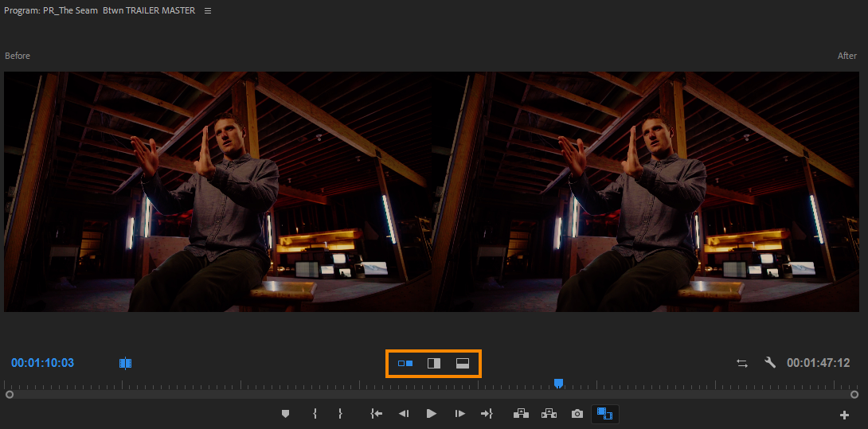Go to In point
Viewport: 868px width, 429px height.
[377, 414]
